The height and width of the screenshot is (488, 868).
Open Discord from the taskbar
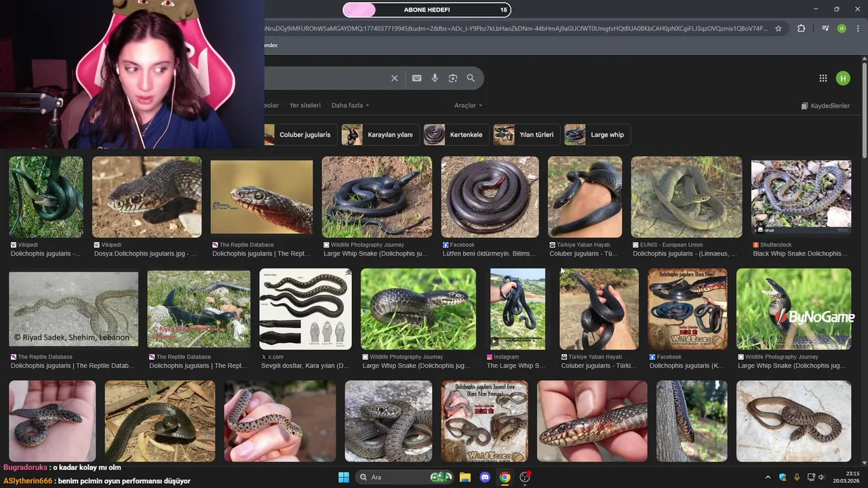(485, 477)
